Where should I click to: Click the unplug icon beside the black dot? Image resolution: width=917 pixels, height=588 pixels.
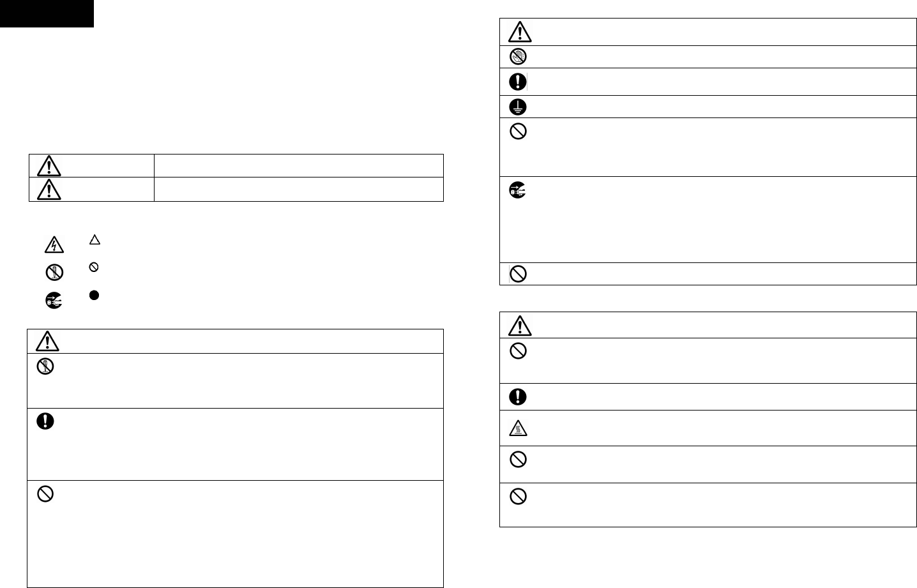[54, 301]
